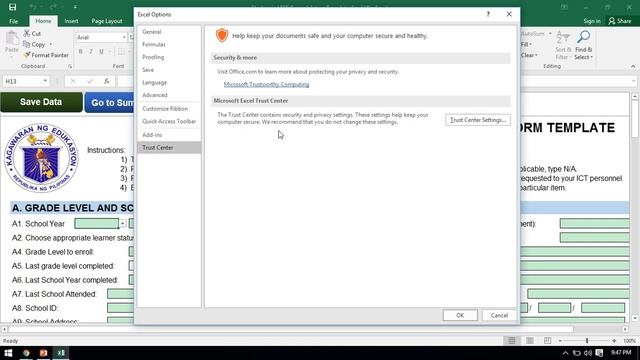The image size is (640, 360).
Task: Click the Copy icon
Action: pyautogui.click(x=27, y=44)
